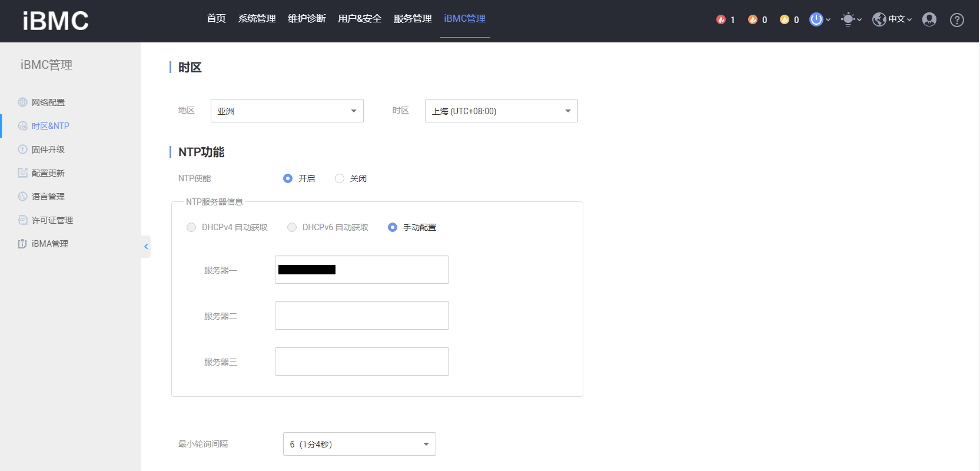The height and width of the screenshot is (471, 980).
Task: Disable NTP with 关闭 radio button
Action: [x=340, y=178]
